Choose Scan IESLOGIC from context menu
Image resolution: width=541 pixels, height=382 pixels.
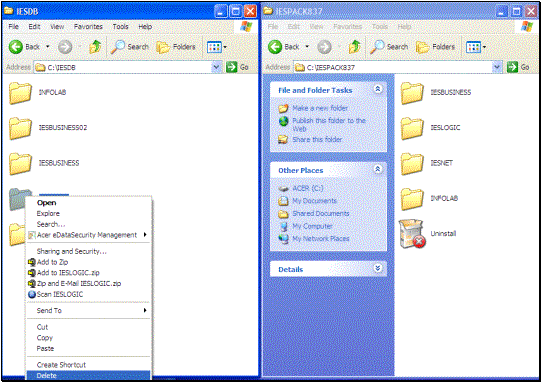pyautogui.click(x=88, y=294)
